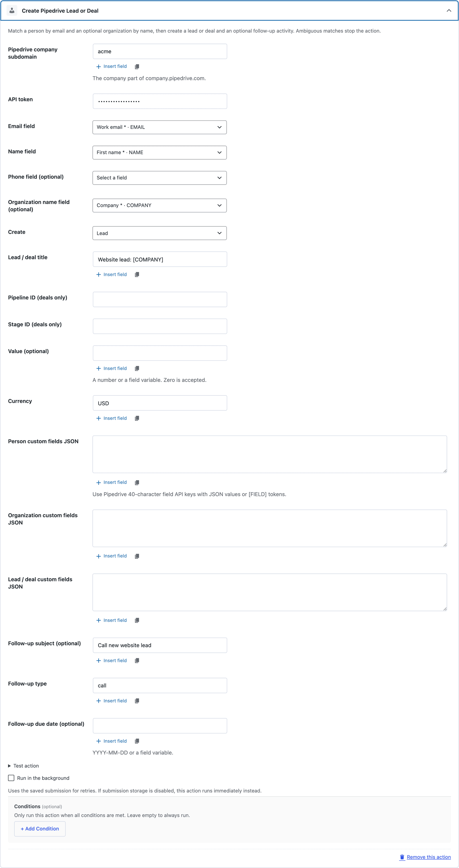Click the plus icon beside Insert field under Lead / deal title
Screen dimensions: 459x868
(98, 275)
